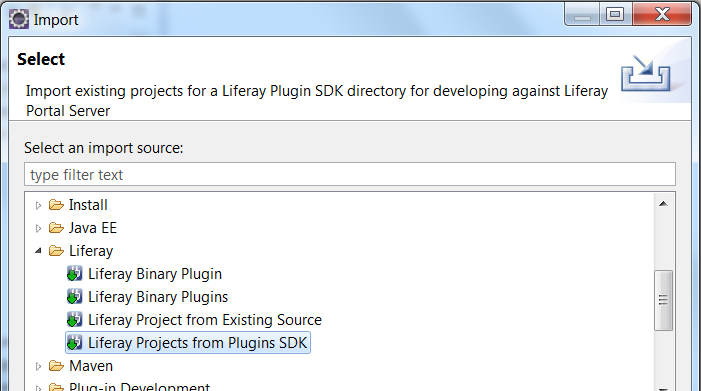This screenshot has height=391, width=701.
Task: Close the Import dialog
Action: pyautogui.click(x=662, y=15)
